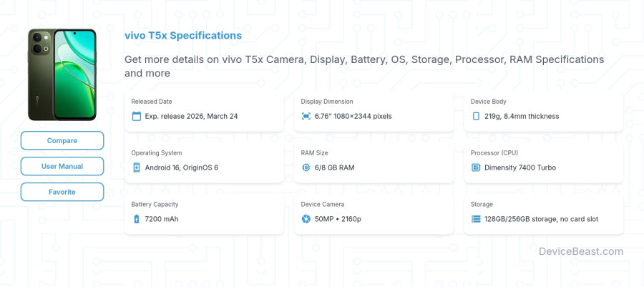Image resolution: width=644 pixels, height=287 pixels.
Task: Click the 'Operating System' label
Action: coord(157,152)
